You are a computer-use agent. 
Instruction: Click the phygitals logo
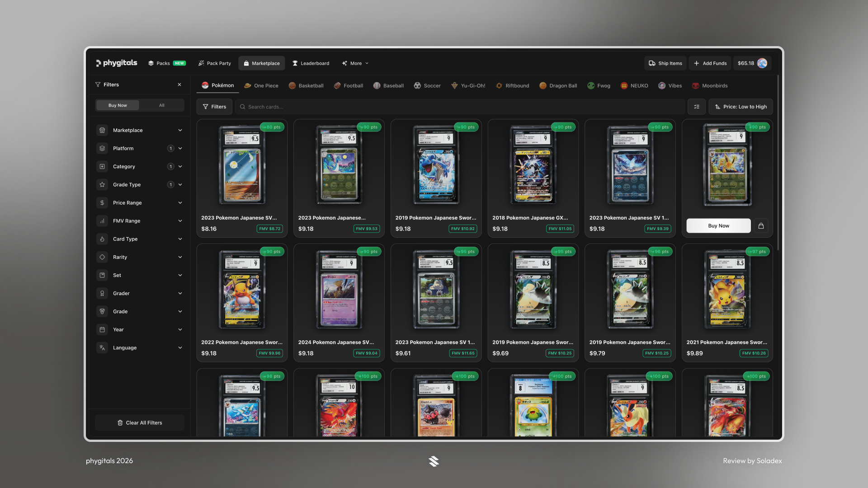click(116, 63)
